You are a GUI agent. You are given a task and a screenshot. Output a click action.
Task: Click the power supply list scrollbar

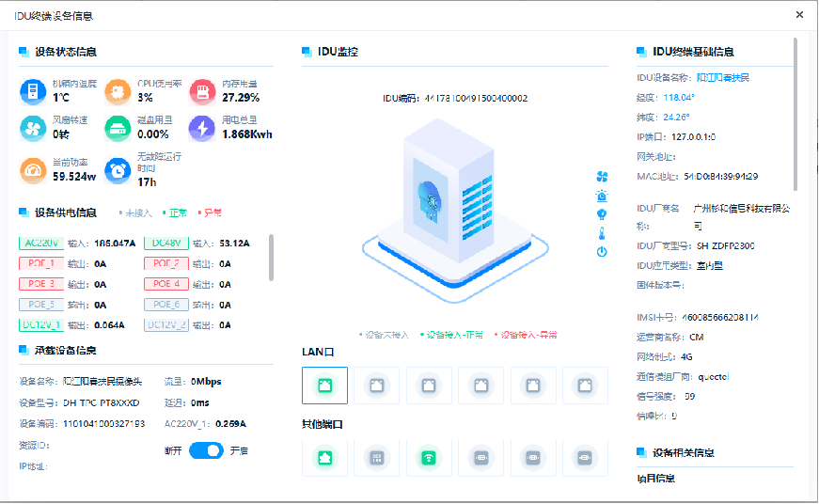coord(272,257)
